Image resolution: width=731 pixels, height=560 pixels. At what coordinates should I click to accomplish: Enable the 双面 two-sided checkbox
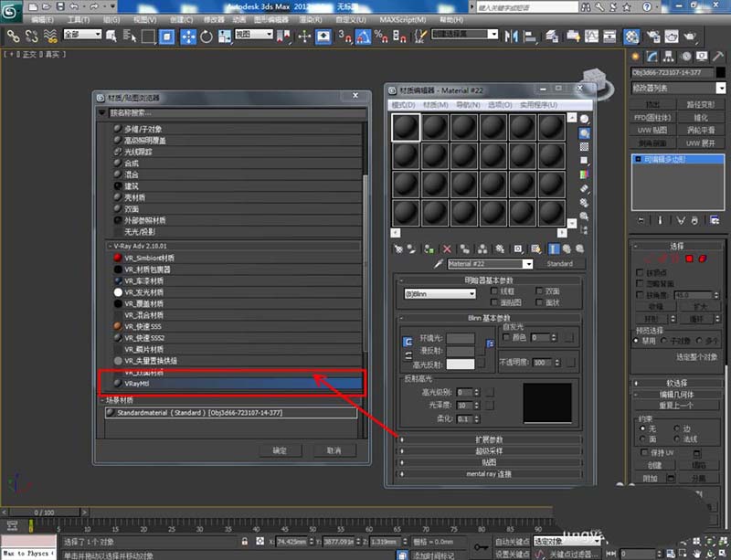[539, 291]
